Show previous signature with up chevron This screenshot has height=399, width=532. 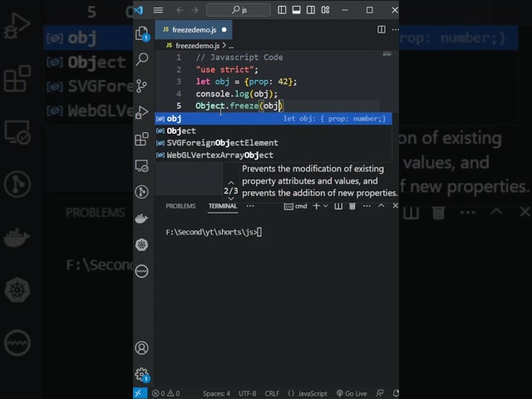tap(231, 183)
